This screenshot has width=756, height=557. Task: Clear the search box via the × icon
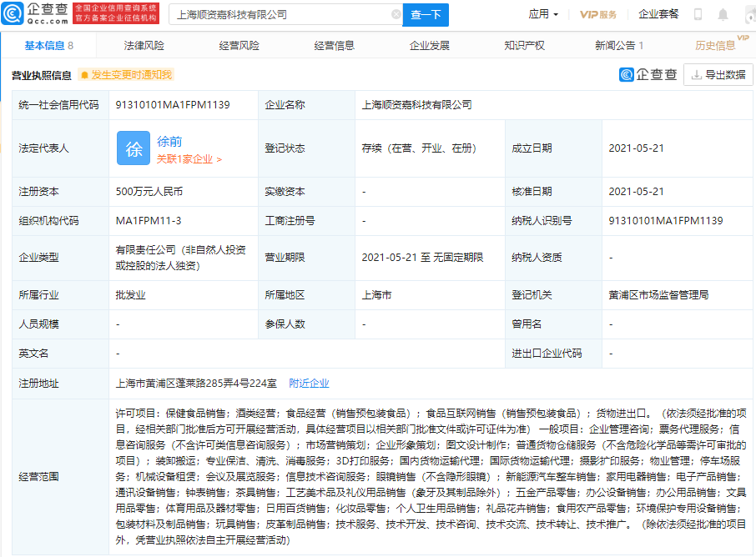coord(397,14)
